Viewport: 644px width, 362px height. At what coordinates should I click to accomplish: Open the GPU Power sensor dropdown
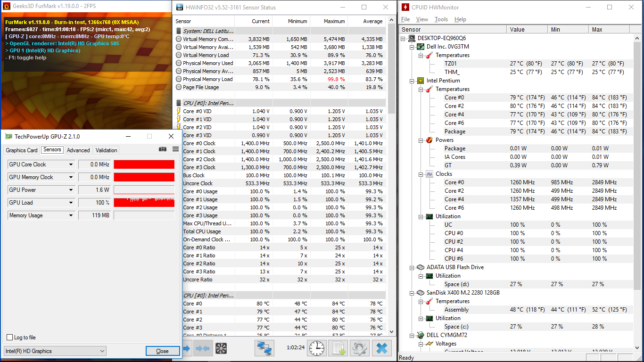pyautogui.click(x=71, y=190)
